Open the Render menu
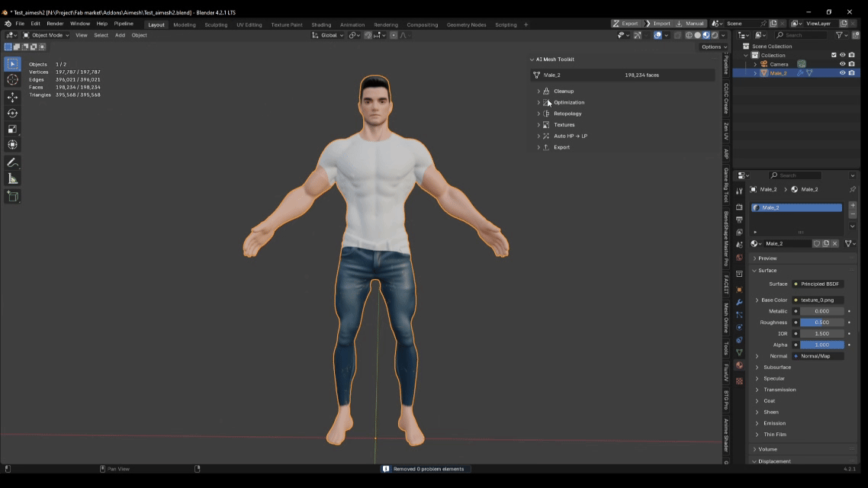The image size is (868, 488). point(55,24)
